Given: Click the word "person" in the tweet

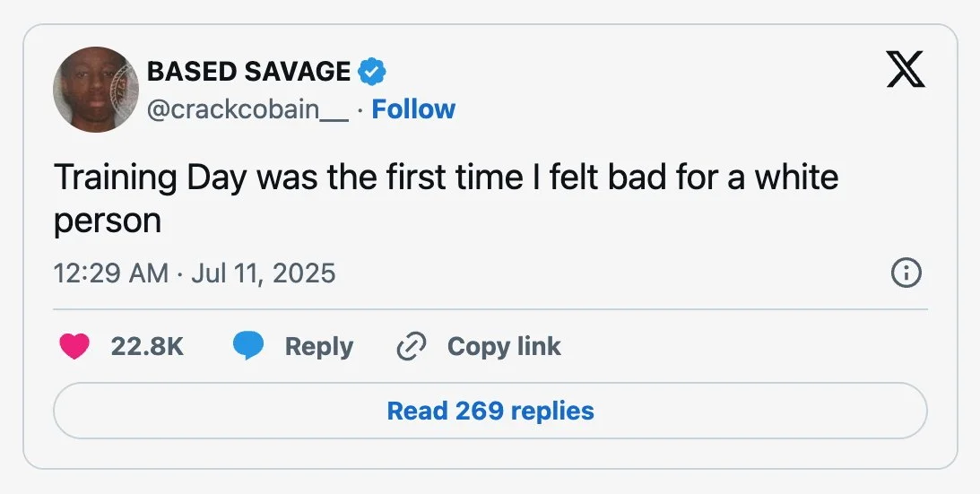Looking at the screenshot, I should (x=108, y=221).
